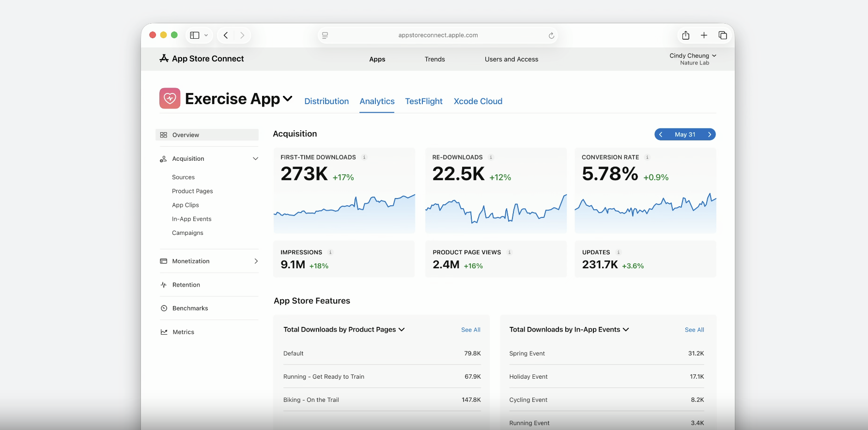Show info for Impressions

pos(330,252)
